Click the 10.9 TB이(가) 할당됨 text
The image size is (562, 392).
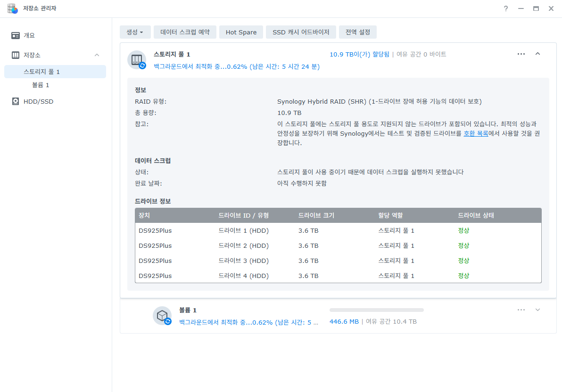point(359,54)
